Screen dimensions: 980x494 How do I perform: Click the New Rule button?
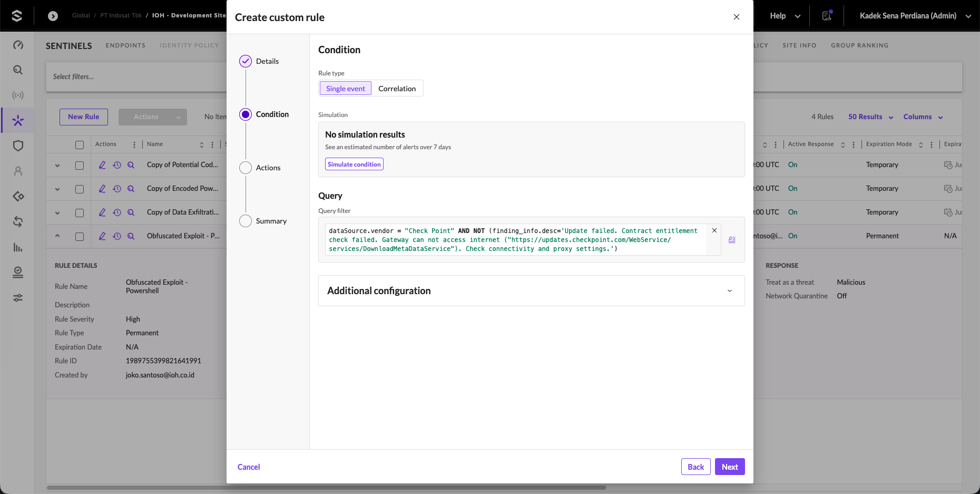pyautogui.click(x=84, y=117)
